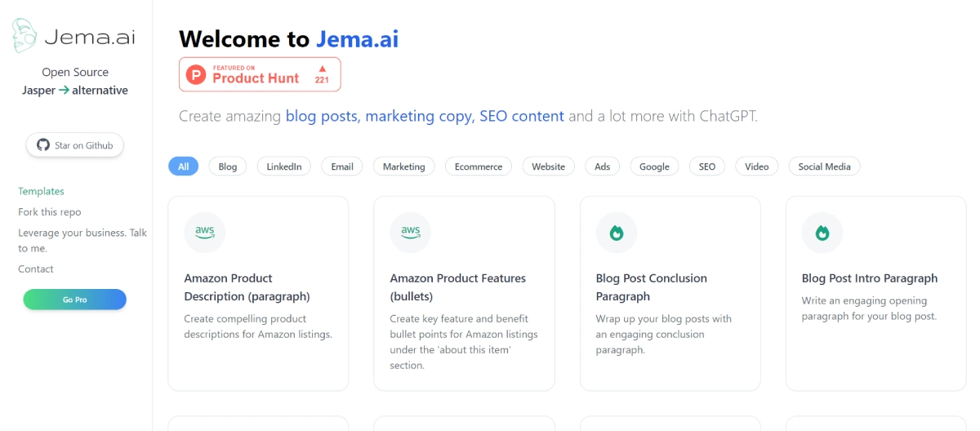Click the GitHub octocat icon
This screenshot has width=980, height=431.
point(43,145)
